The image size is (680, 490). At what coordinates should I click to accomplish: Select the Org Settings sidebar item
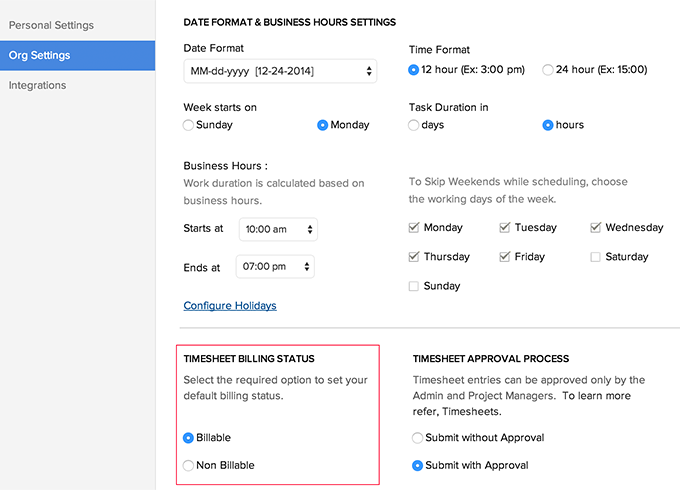[39, 55]
